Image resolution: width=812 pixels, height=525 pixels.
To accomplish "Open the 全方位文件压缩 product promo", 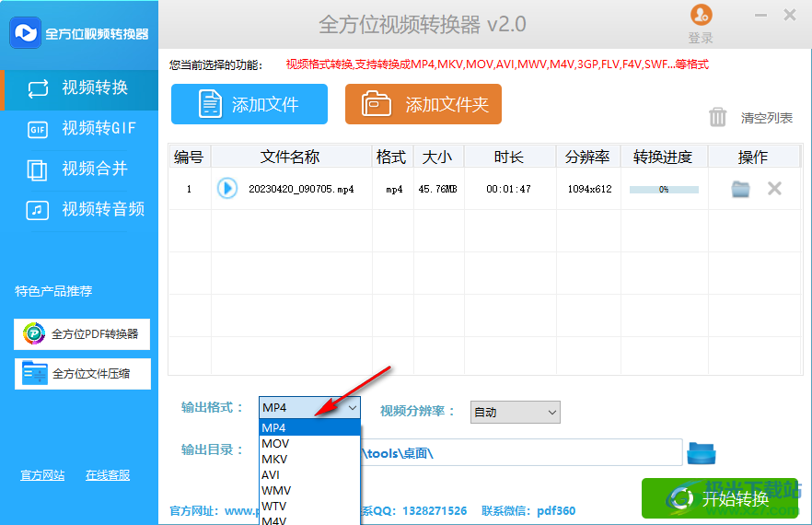I will coord(82,374).
